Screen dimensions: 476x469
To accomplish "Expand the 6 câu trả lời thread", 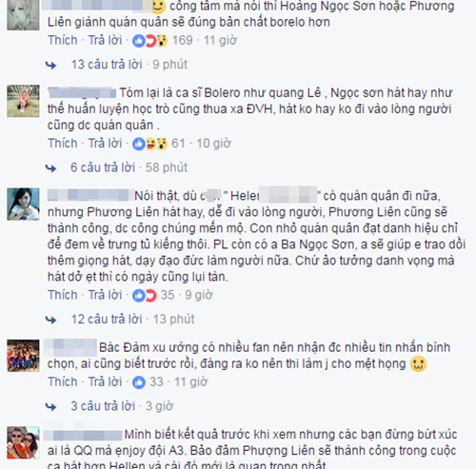I will (103, 167).
